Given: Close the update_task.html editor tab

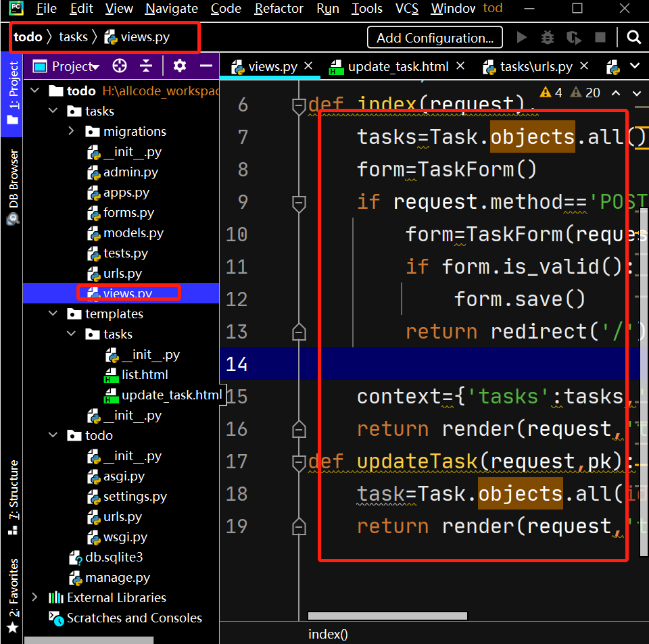Looking at the screenshot, I should [460, 66].
